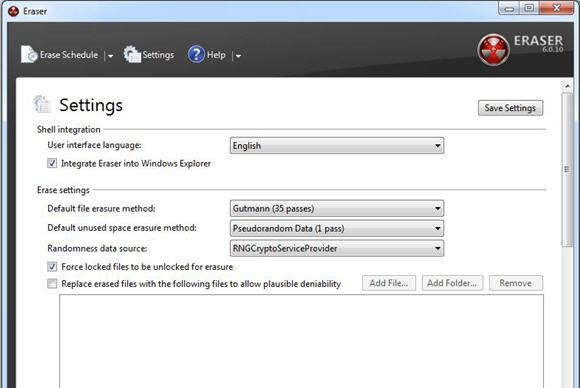The image size is (580, 388).
Task: Expand the Randomness data source dropdown
Action: 337,249
